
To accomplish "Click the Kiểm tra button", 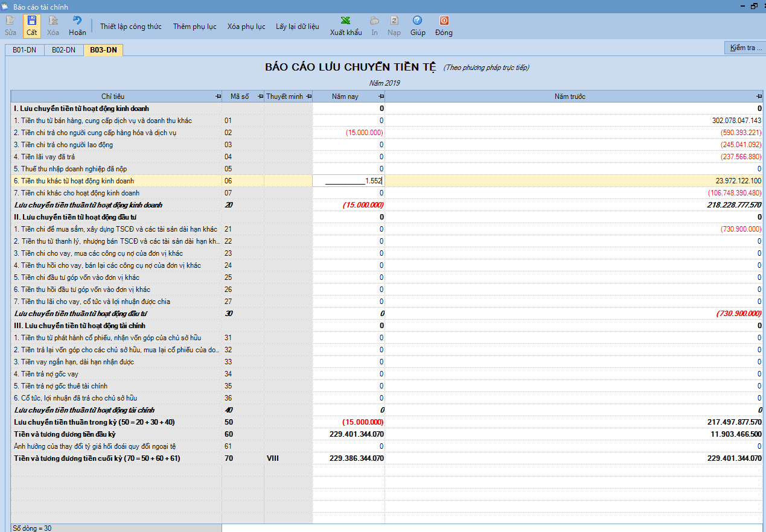I will (745, 48).
